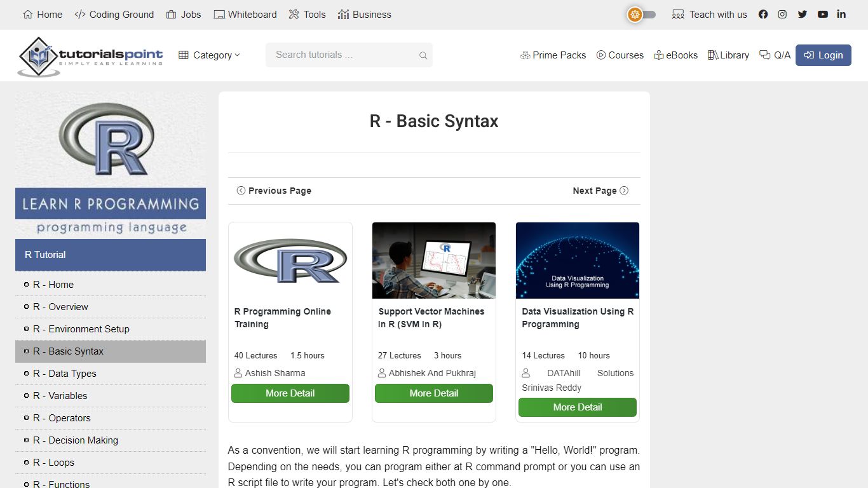
Task: Go to Previous Page
Action: (274, 191)
